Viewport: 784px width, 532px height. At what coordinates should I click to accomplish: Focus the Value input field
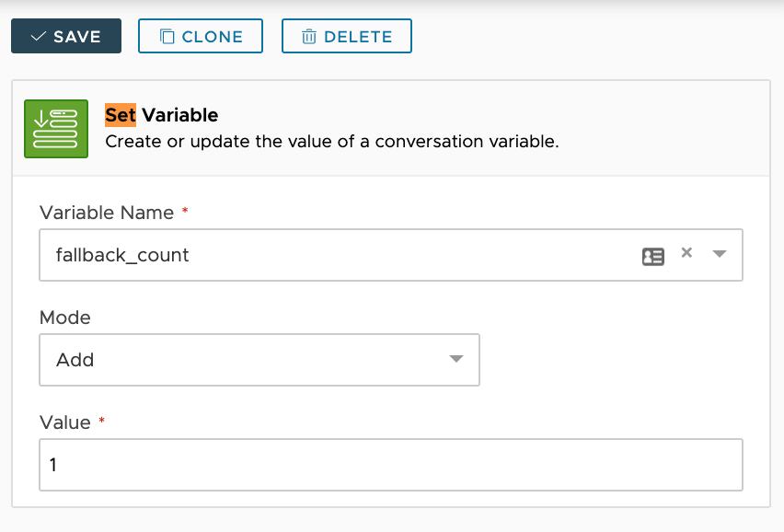[390, 465]
